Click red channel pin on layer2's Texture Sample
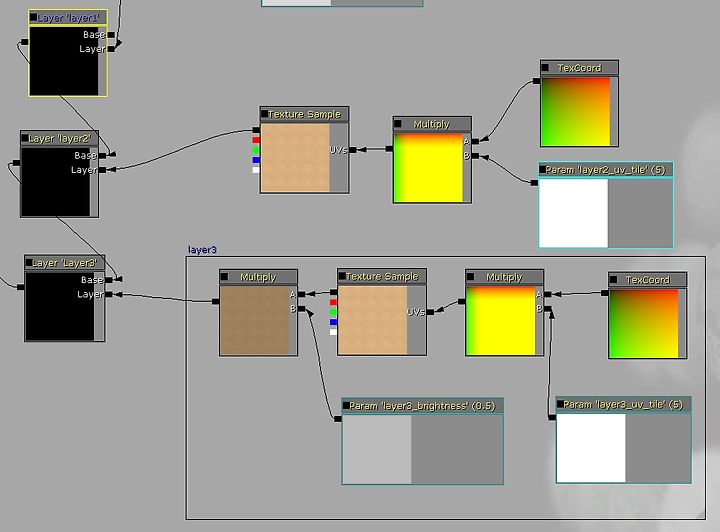Image resolution: width=720 pixels, height=532 pixels. 256,140
